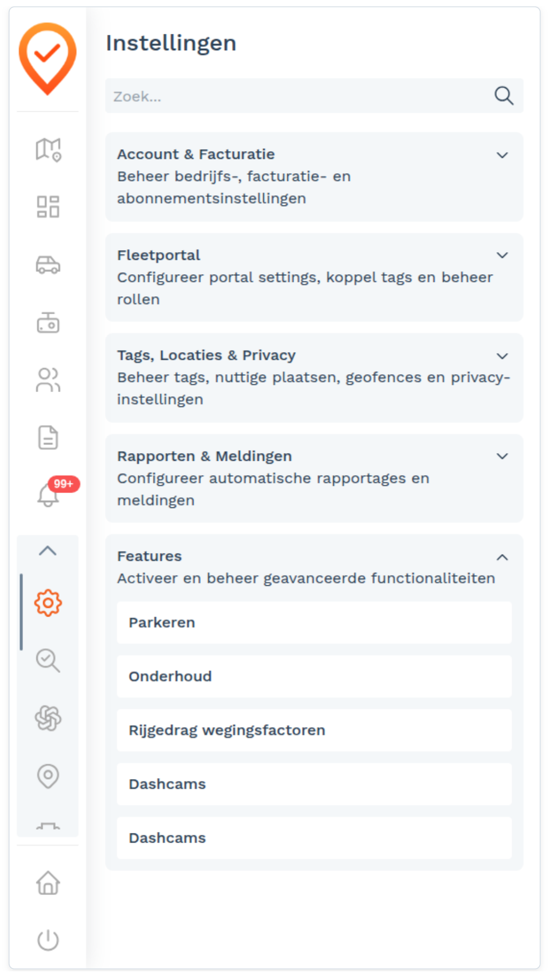Expand Fleetportal section chevron

coord(502,255)
